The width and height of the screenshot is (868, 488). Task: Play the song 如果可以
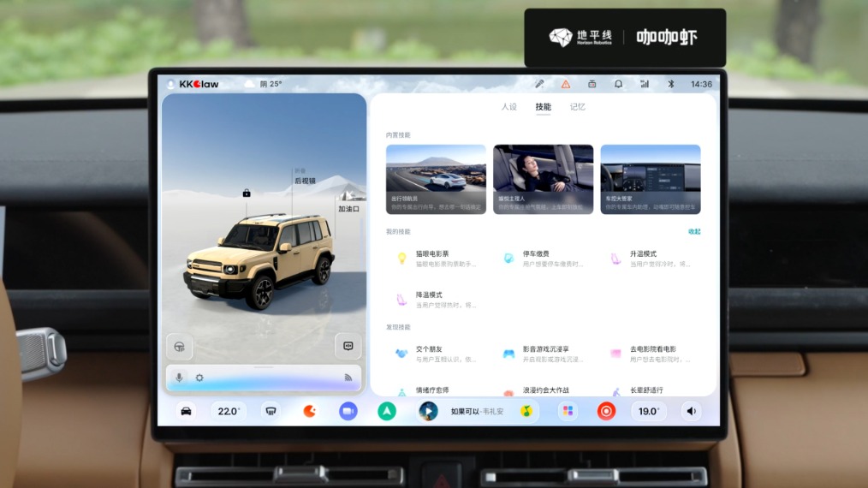429,411
